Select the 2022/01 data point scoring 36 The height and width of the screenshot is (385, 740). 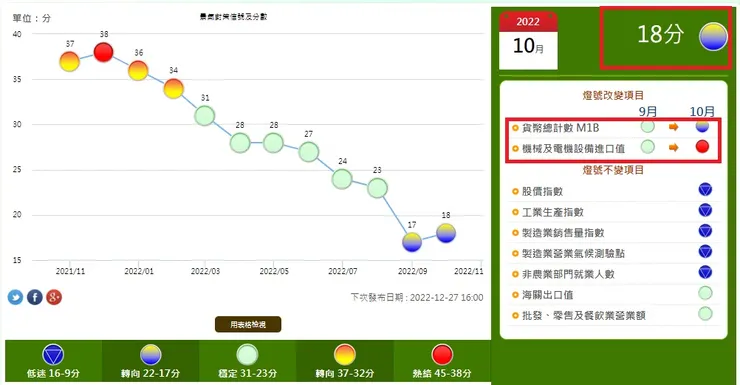point(138,71)
